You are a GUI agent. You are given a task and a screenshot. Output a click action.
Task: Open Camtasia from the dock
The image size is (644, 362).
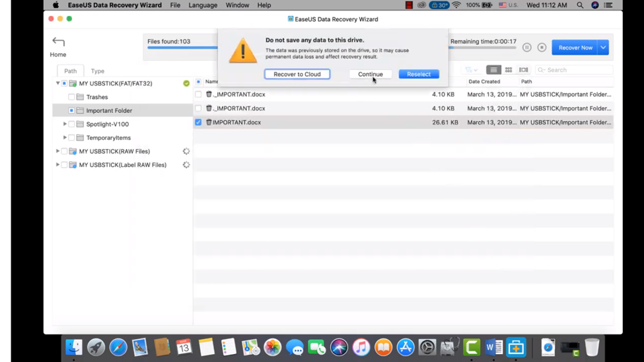pyautogui.click(x=472, y=347)
